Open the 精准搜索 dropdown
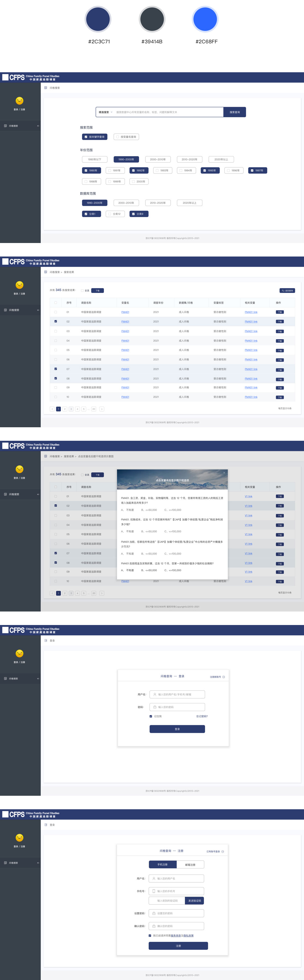The width and height of the screenshot is (304, 980). pyautogui.click(x=106, y=112)
